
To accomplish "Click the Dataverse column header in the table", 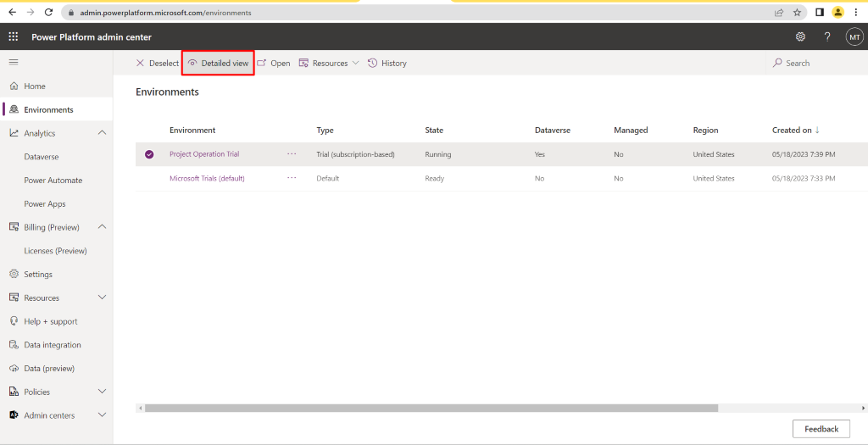I will (553, 130).
